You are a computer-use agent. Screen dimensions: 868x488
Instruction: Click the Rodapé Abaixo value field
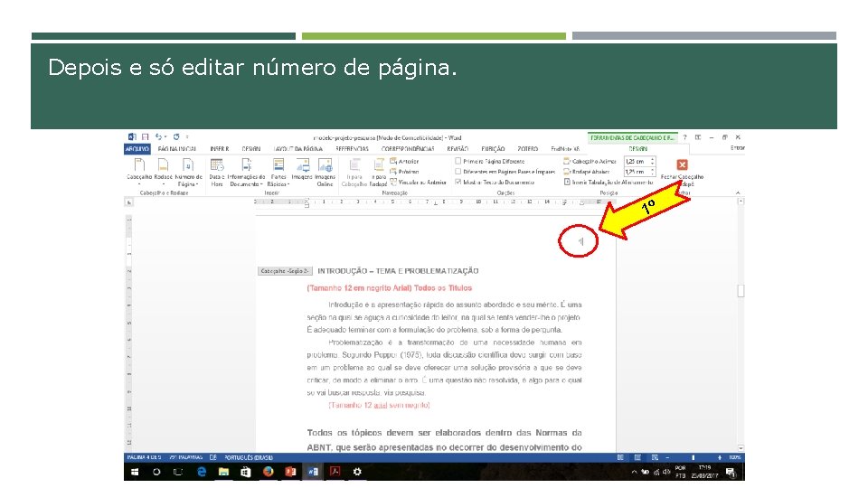click(x=636, y=172)
